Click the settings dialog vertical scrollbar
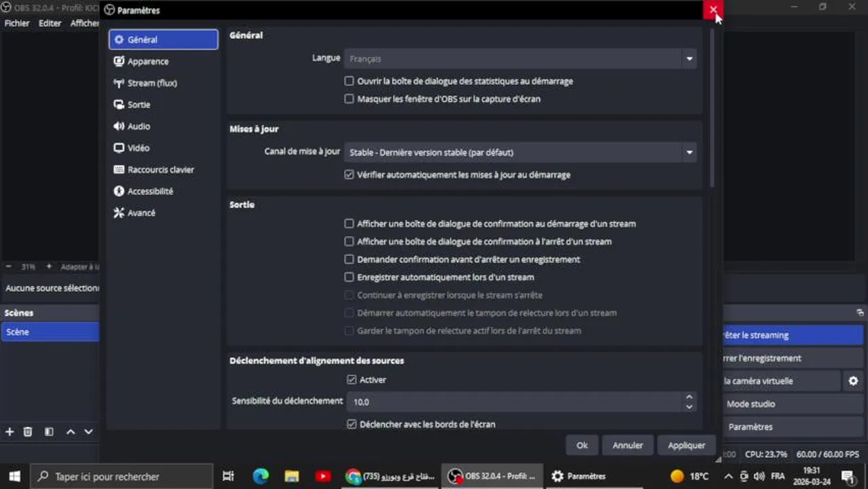868x489 pixels. 712,109
